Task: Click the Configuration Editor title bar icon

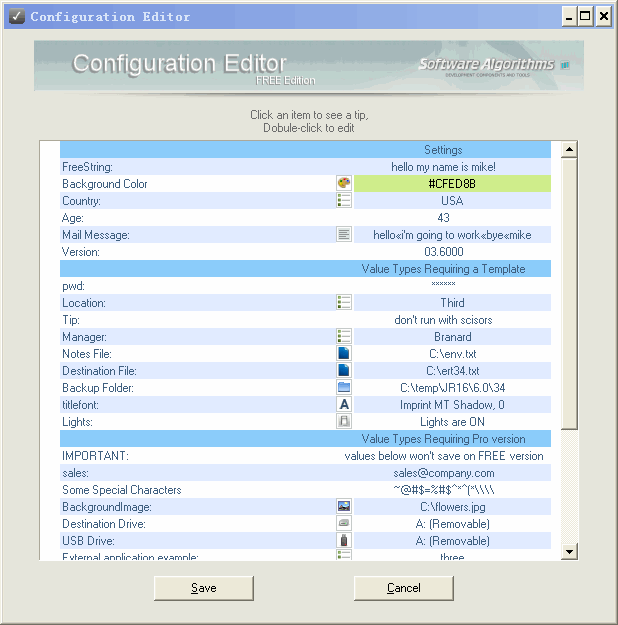Action: pyautogui.click(x=17, y=16)
